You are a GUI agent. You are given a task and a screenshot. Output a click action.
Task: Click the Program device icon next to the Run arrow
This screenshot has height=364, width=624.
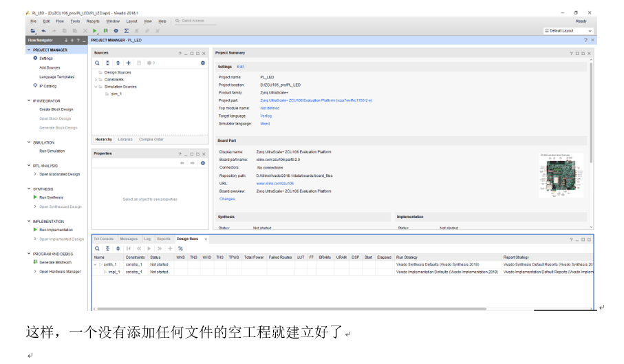pos(105,31)
